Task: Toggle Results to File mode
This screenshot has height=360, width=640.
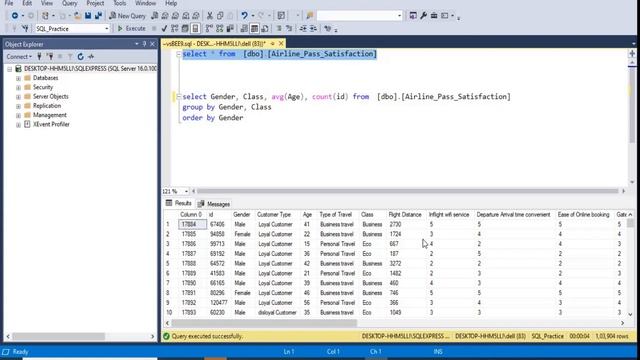Action: pos(265,29)
